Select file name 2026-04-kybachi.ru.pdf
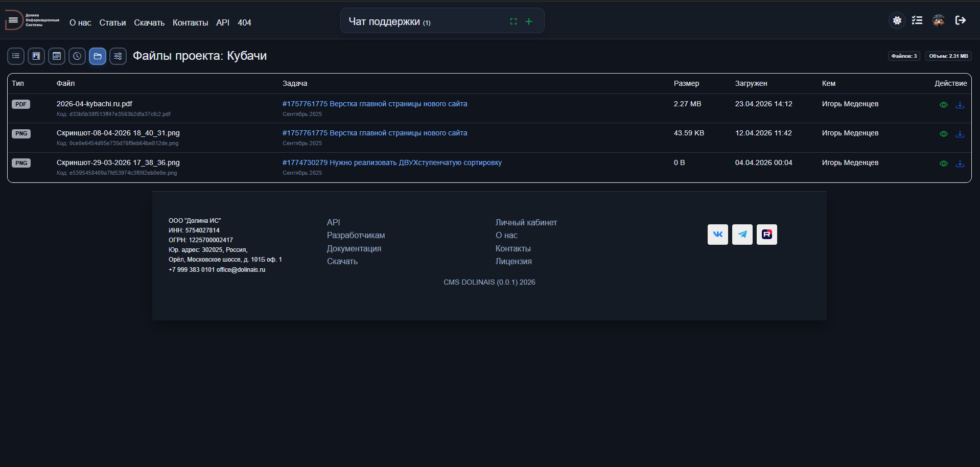 click(94, 104)
